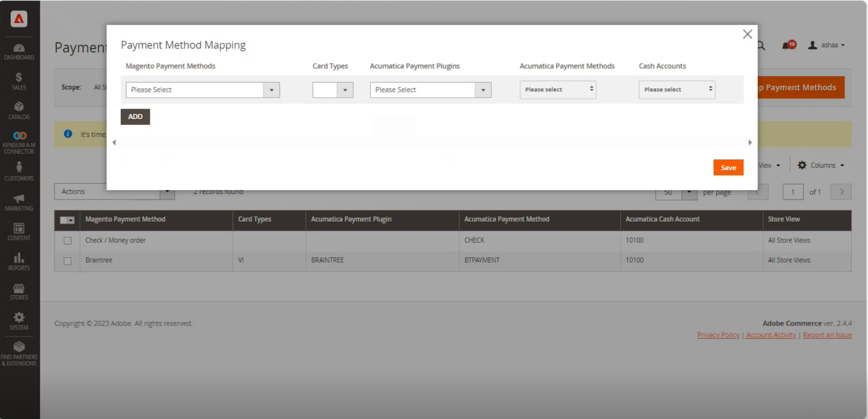868x419 pixels.
Task: Click the info icon in notice bar
Action: pos(68,134)
